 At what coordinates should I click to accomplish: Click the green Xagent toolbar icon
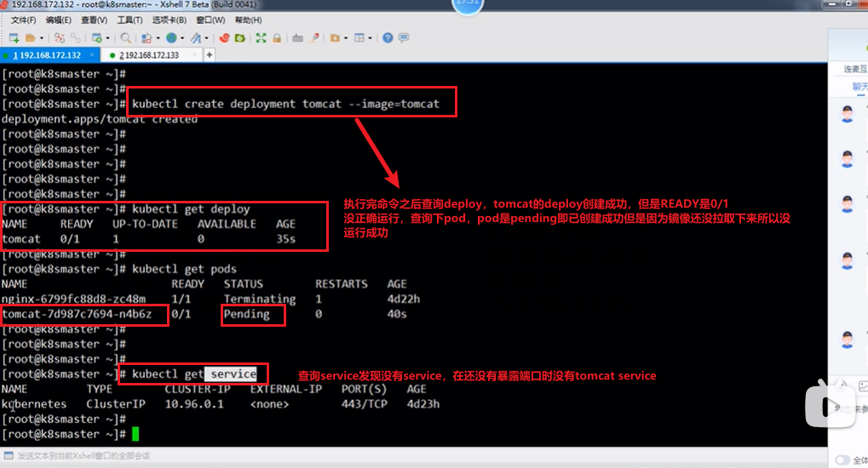(239, 37)
